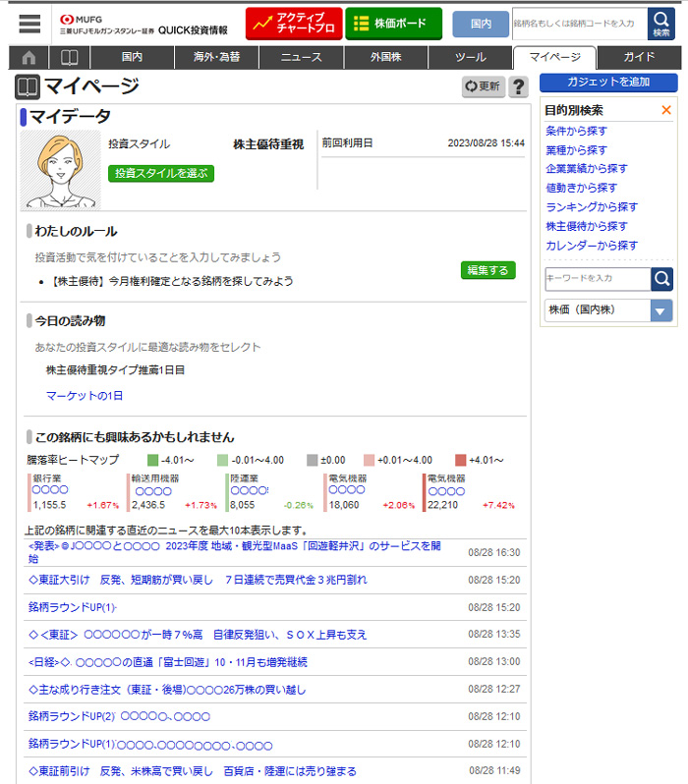The width and height of the screenshot is (688, 784).
Task: Open the 外国株 tab
Action: pyautogui.click(x=385, y=57)
